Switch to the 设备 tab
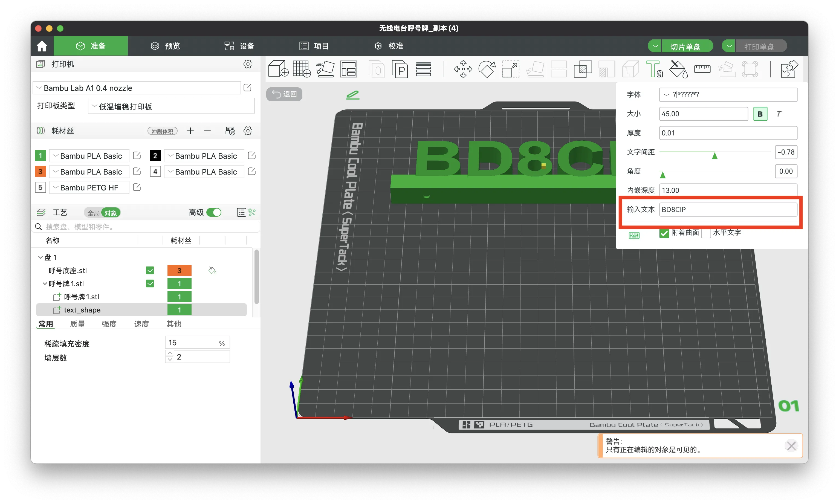Viewport: 839px width, 504px height. click(239, 46)
